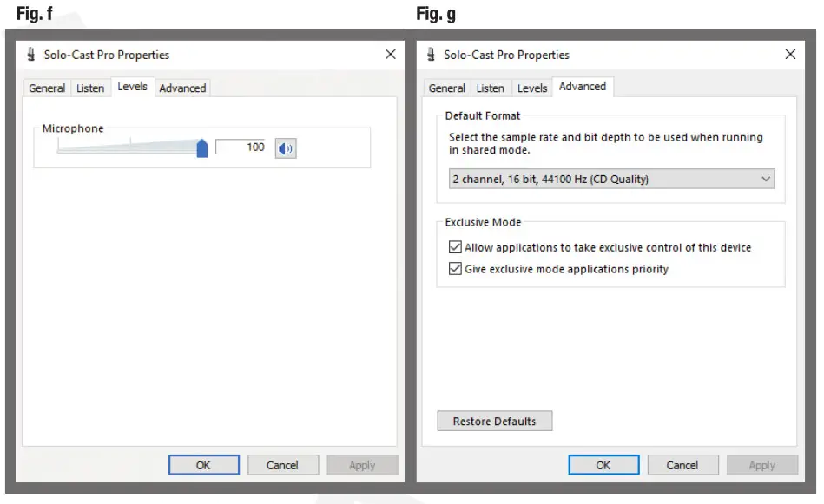
Task: Click OK in the Levels dialog
Action: (203, 465)
